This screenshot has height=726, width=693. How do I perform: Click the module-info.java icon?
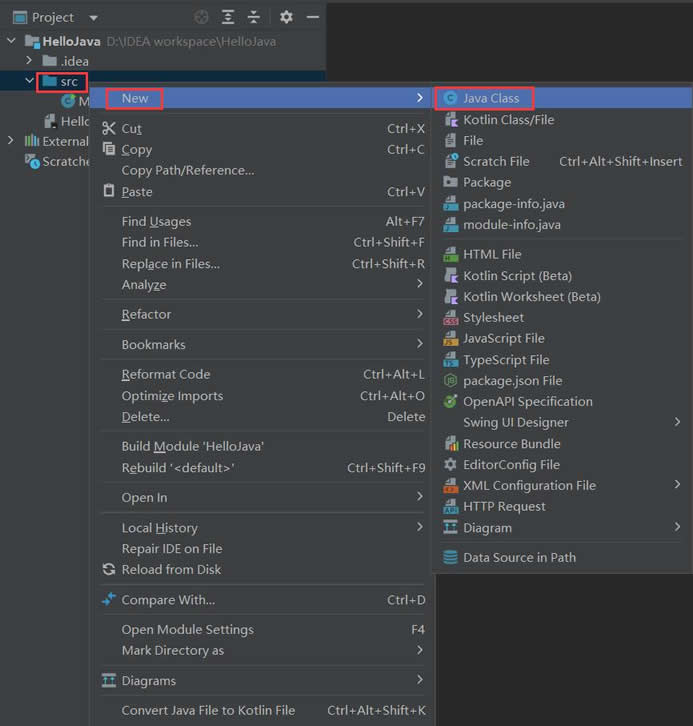450,225
